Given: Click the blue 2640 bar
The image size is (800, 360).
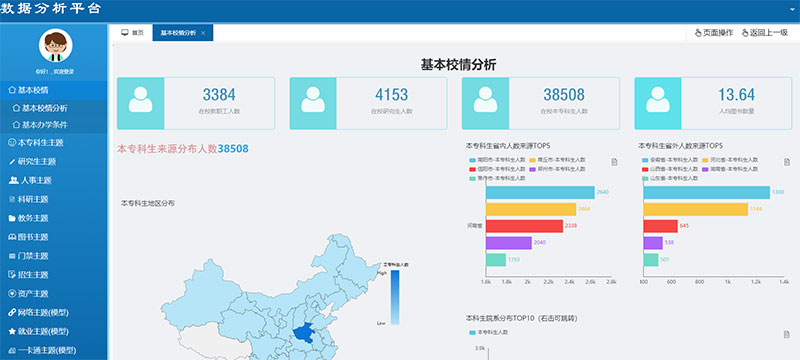Looking at the screenshot, I should tap(540, 192).
